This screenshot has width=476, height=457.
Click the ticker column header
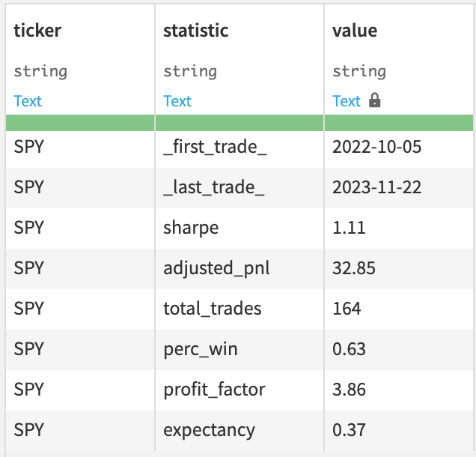point(37,31)
